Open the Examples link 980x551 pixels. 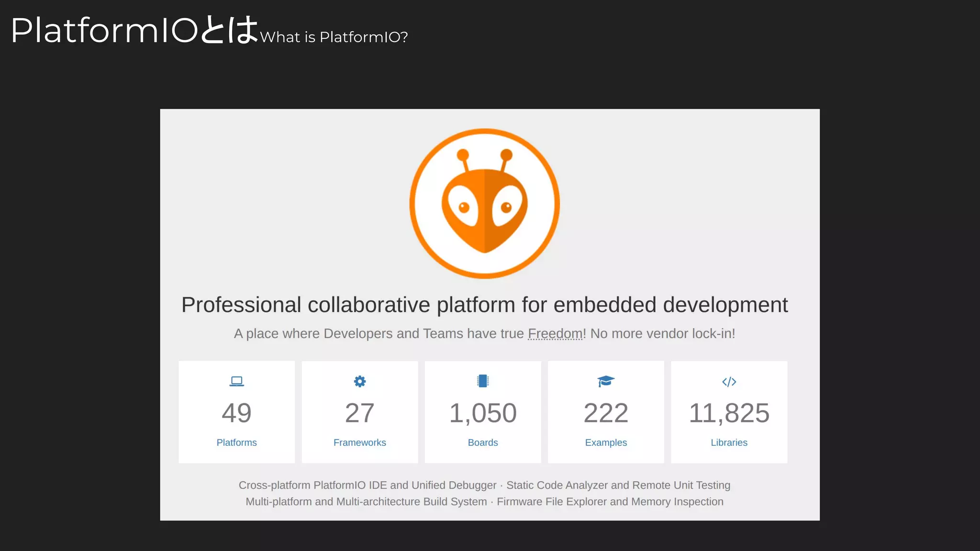(x=606, y=442)
